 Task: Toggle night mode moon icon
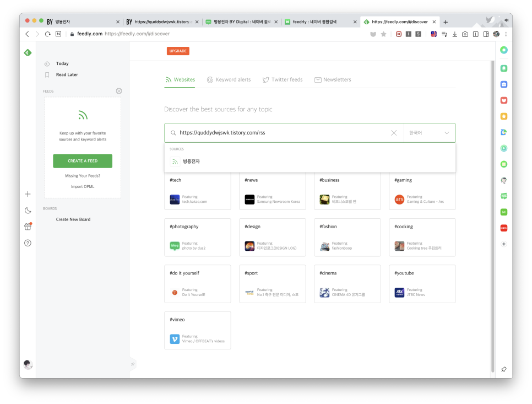(x=28, y=211)
